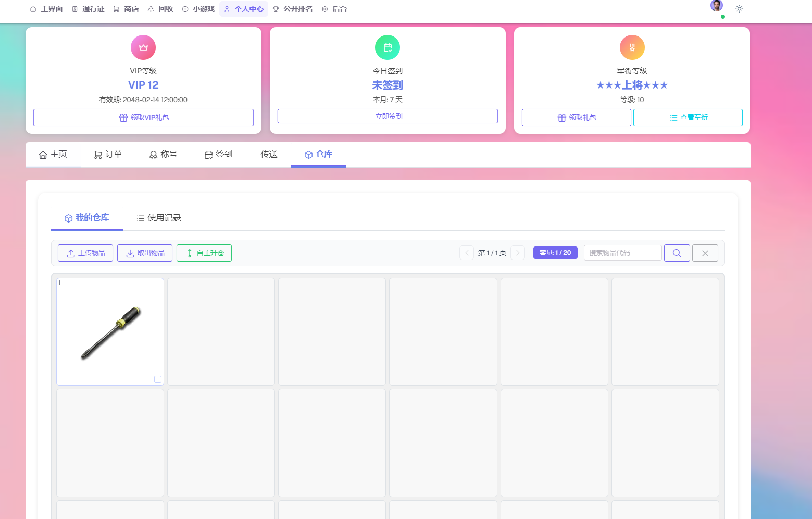The height and width of the screenshot is (519, 812).
Task: Open 小游戏 navigation item
Action: click(x=198, y=9)
